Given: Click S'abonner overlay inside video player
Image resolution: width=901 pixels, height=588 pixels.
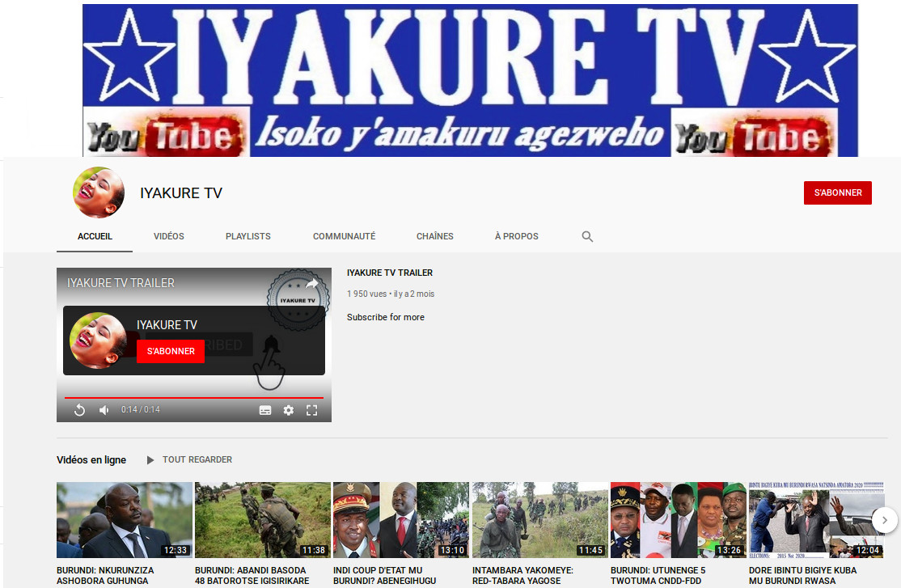Looking at the screenshot, I should pyautogui.click(x=171, y=351).
